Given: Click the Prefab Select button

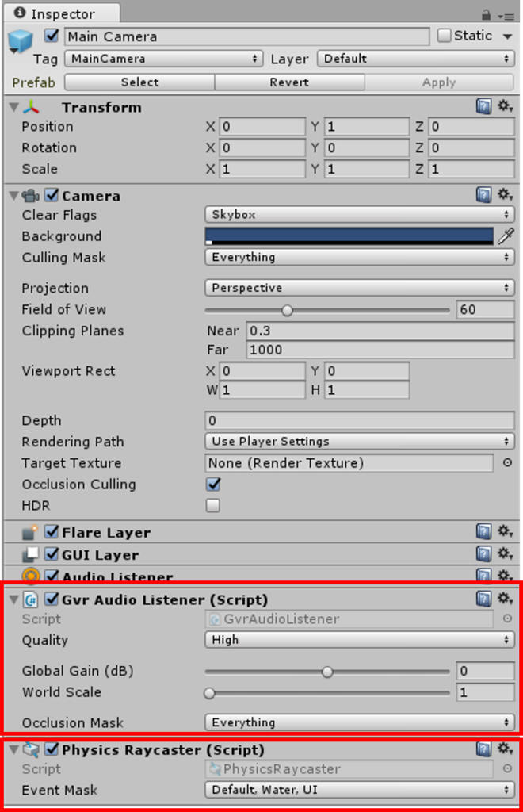Looking at the screenshot, I should tap(139, 82).
